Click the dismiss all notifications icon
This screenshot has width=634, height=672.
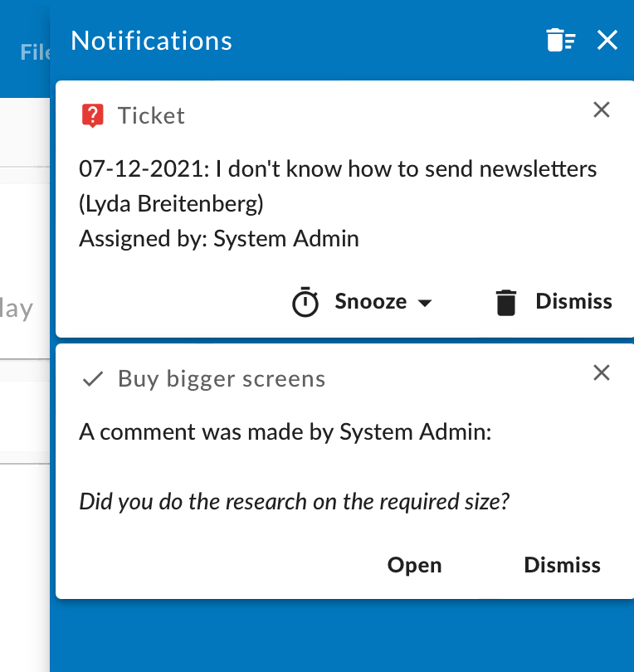click(x=560, y=41)
